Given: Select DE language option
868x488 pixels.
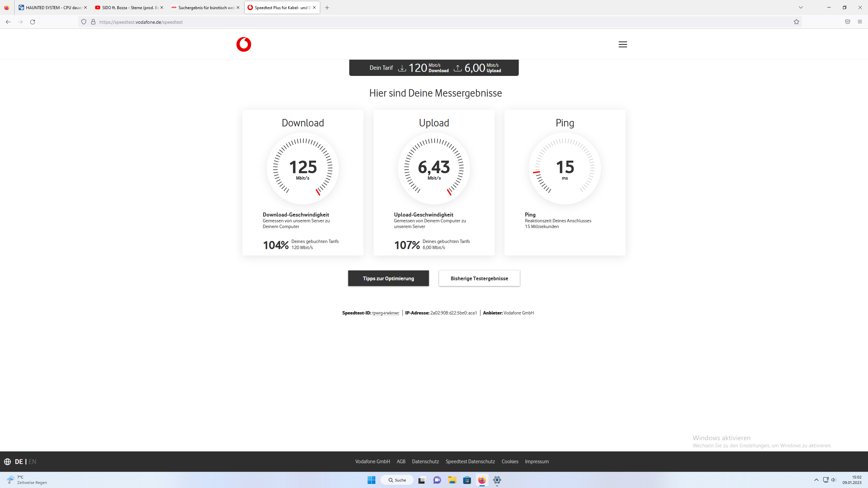Looking at the screenshot, I should pos(19,462).
